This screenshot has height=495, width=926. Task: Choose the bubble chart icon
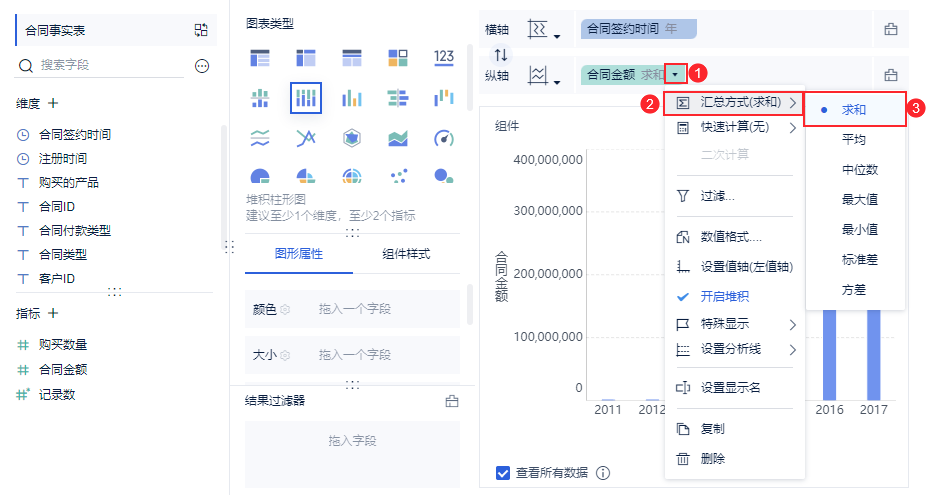[x=444, y=176]
